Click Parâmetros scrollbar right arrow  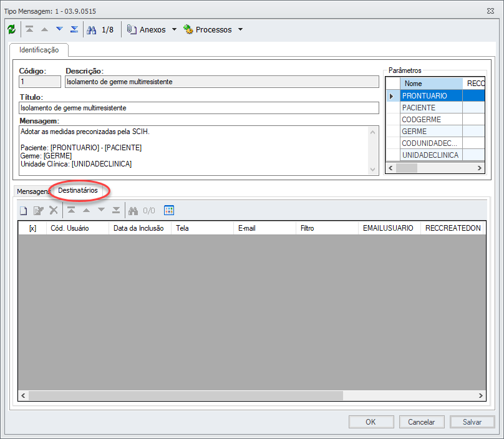pyautogui.click(x=479, y=168)
